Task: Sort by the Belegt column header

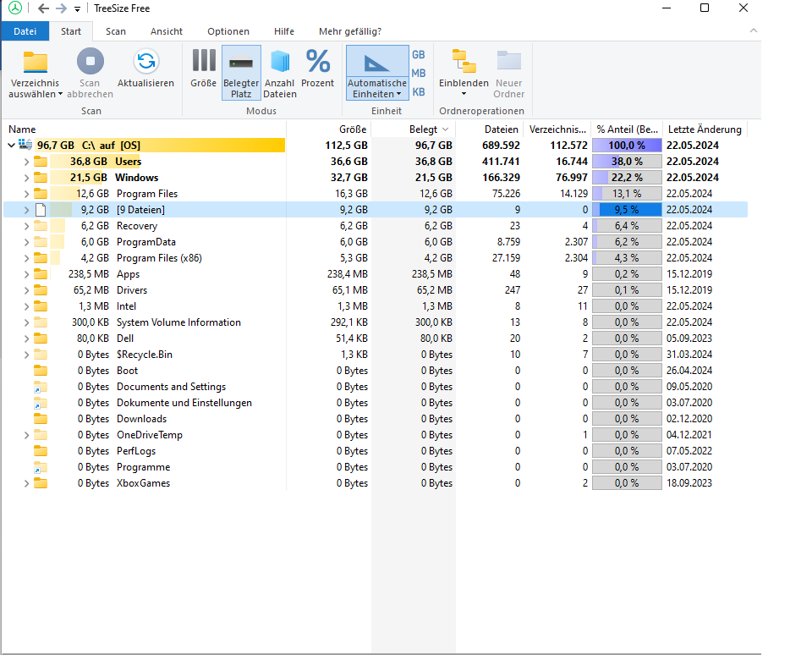Action: pos(414,129)
